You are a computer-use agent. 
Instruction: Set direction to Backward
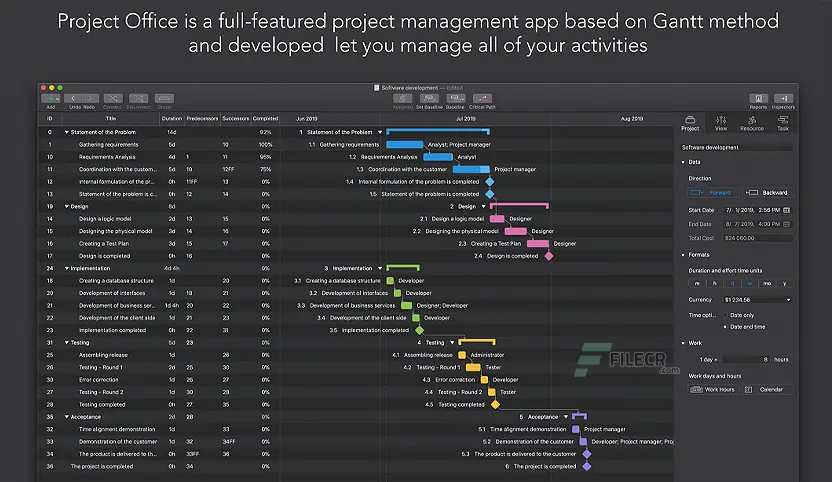[767, 192]
